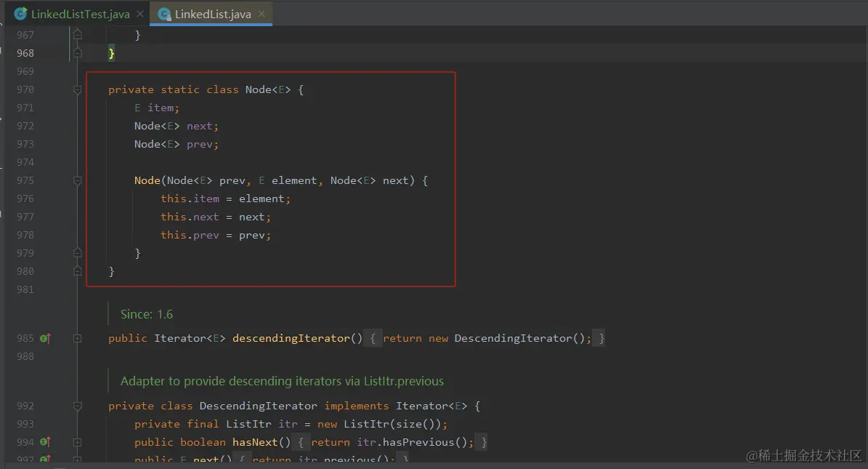Collapse the Node class fold marker on line 970
This screenshot has width=868, height=469.
coord(78,90)
